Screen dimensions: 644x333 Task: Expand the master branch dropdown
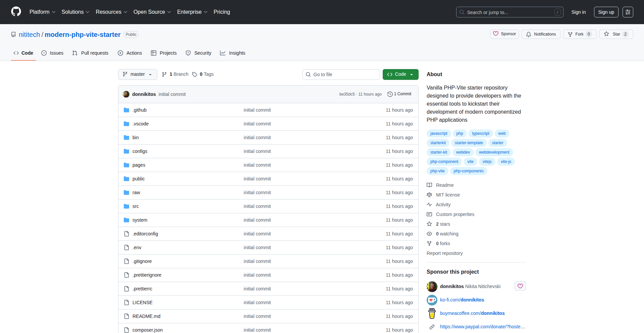coord(138,74)
